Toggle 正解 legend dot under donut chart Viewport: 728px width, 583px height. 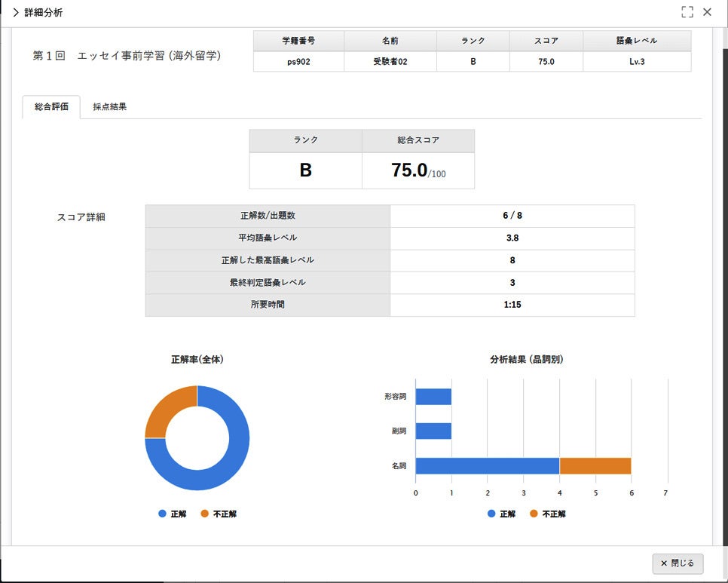tap(162, 514)
